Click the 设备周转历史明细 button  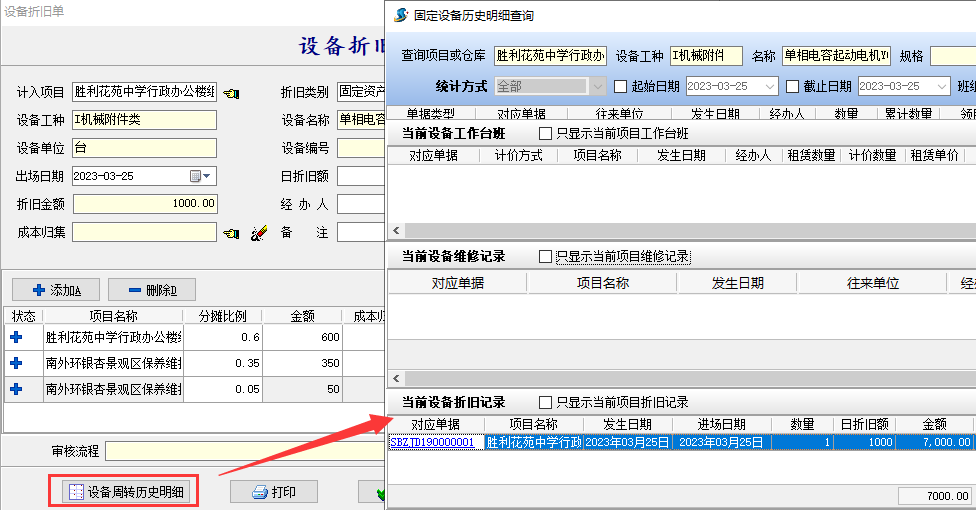tap(126, 491)
